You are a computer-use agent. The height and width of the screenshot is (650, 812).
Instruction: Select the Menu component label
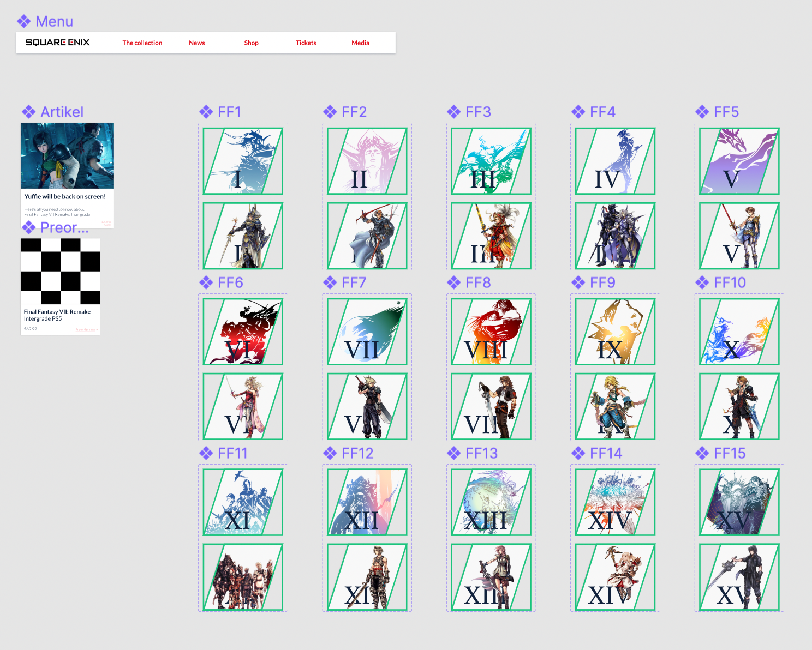(x=55, y=21)
